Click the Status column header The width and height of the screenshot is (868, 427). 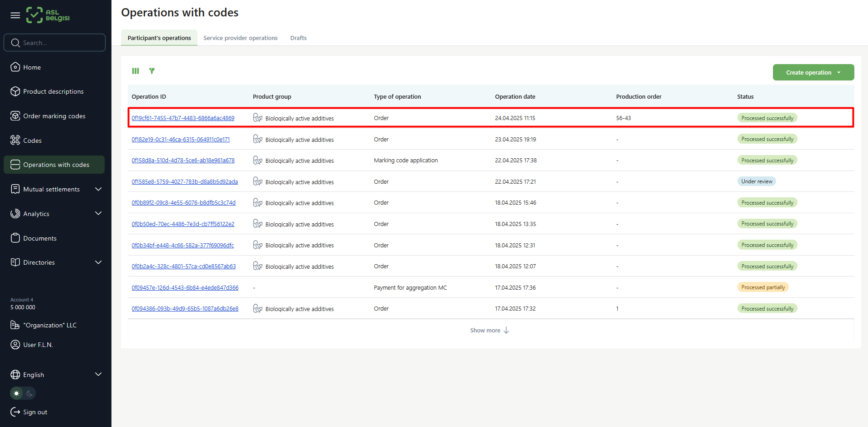[745, 96]
